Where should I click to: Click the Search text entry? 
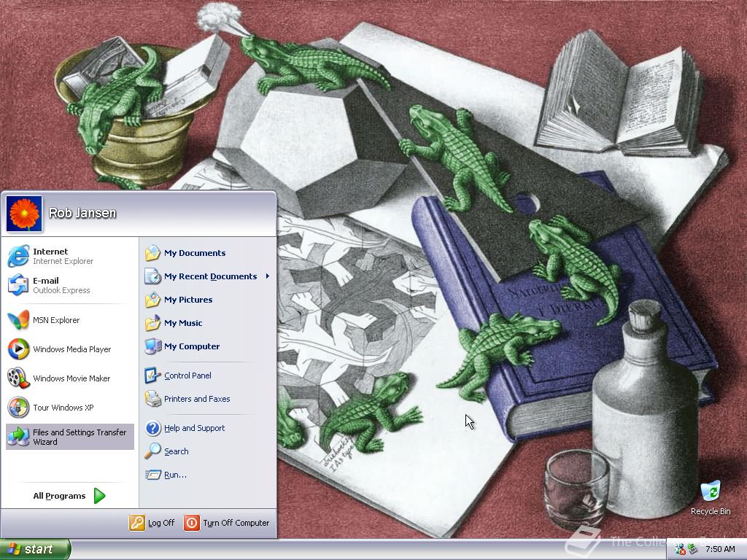pos(177,451)
